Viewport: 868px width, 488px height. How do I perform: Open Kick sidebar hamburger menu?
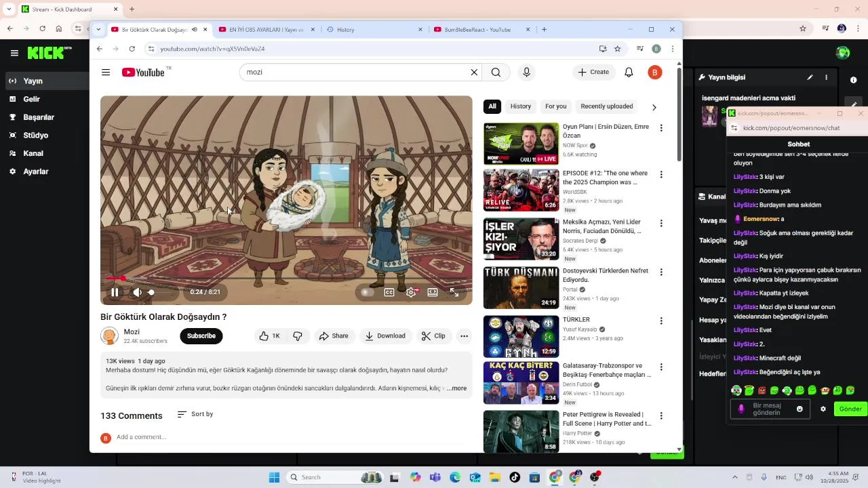pos(14,53)
